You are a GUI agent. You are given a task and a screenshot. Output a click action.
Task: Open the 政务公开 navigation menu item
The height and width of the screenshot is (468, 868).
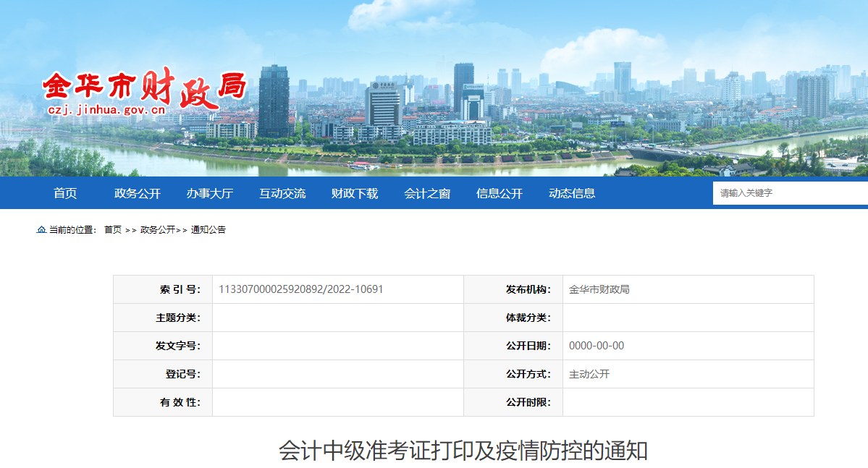click(x=135, y=192)
